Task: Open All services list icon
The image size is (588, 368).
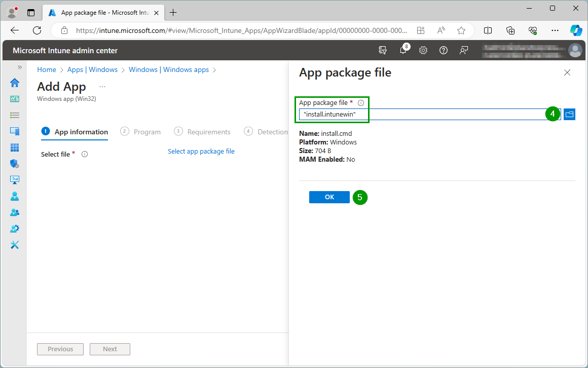Action: [15, 116]
